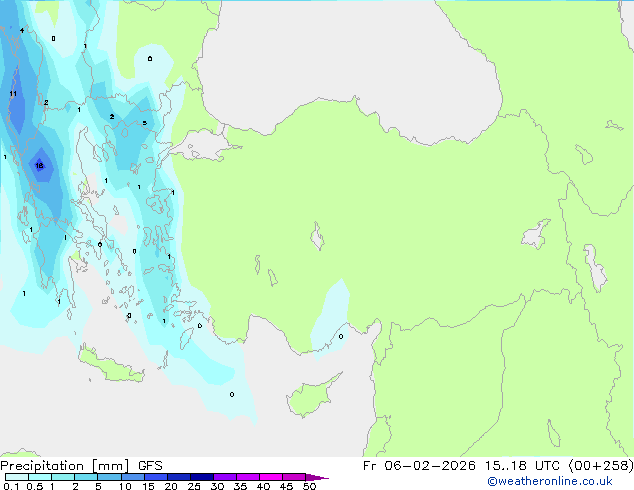634x490 pixels.
Task: Select the 2–5 mm legend color swatch
Action: coord(86,477)
